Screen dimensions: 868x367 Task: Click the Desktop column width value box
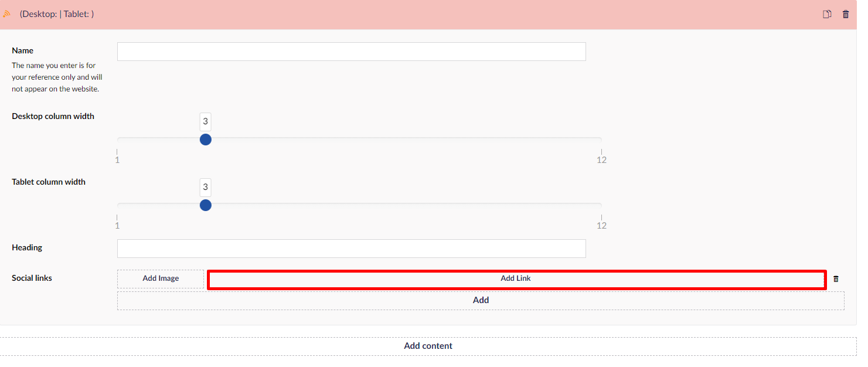click(205, 122)
